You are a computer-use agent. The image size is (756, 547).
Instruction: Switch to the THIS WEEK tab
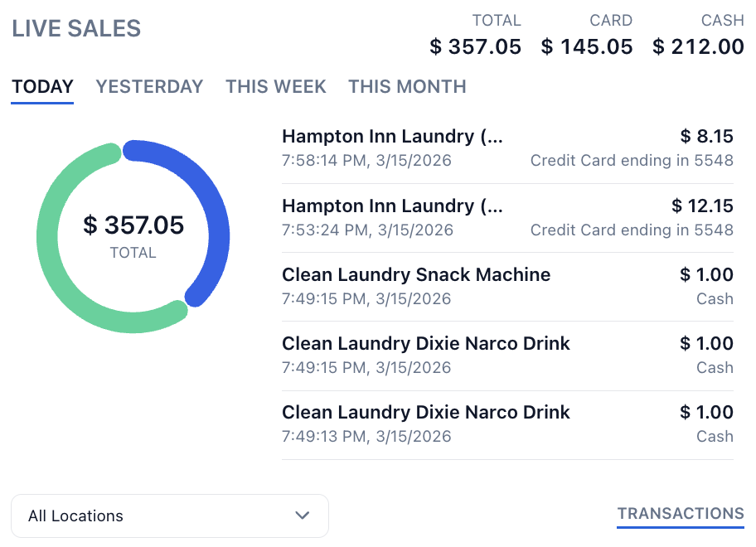(275, 86)
